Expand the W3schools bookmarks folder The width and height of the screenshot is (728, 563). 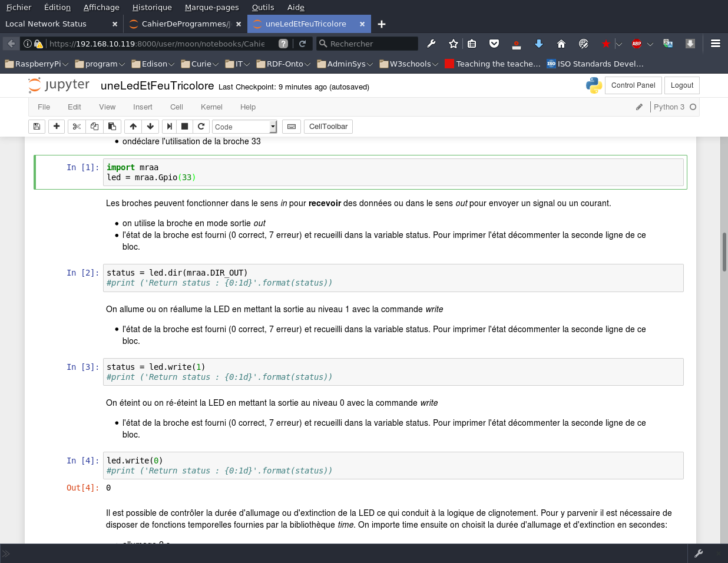(409, 64)
